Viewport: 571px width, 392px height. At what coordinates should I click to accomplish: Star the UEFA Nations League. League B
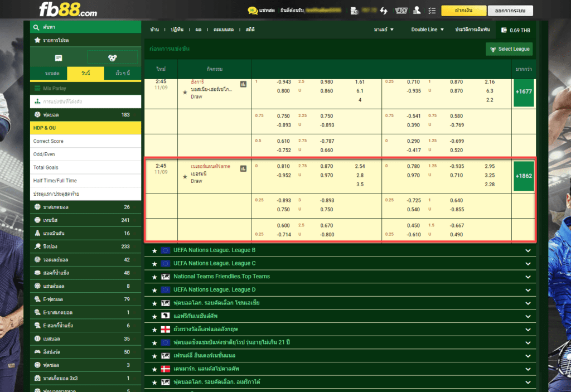pyautogui.click(x=154, y=251)
